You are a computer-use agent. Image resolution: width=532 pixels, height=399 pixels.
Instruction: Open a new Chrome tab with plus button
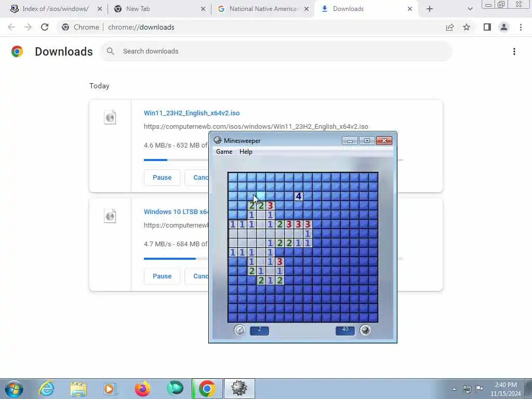click(x=430, y=9)
